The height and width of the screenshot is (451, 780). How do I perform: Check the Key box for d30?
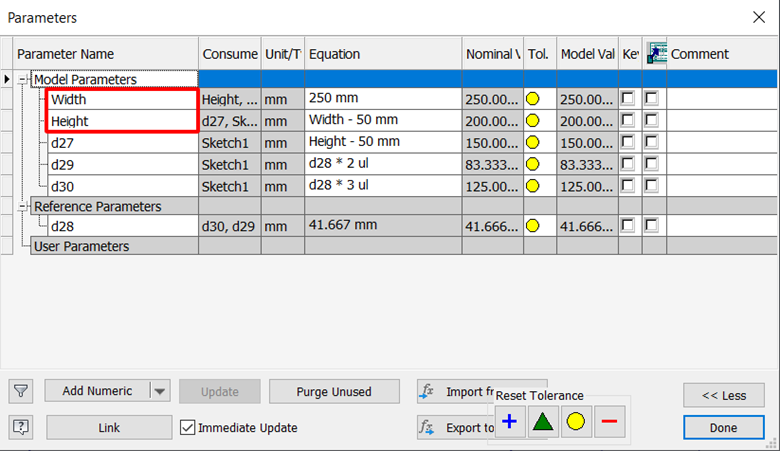[628, 185]
